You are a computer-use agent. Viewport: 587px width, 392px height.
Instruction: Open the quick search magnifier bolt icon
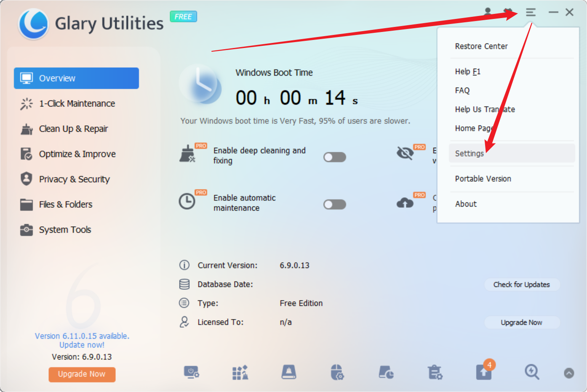(532, 372)
